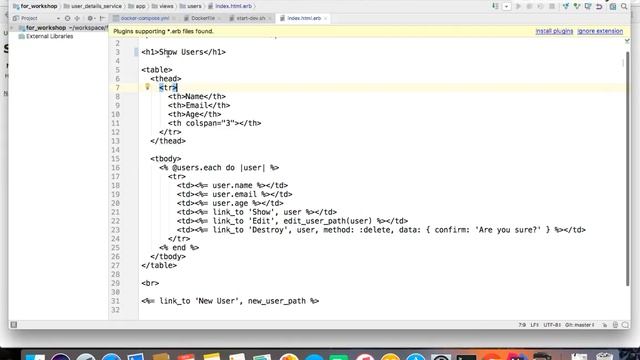Click the undo/revert arrow toolbar icon
640x360 pixels.
pos(599,7)
